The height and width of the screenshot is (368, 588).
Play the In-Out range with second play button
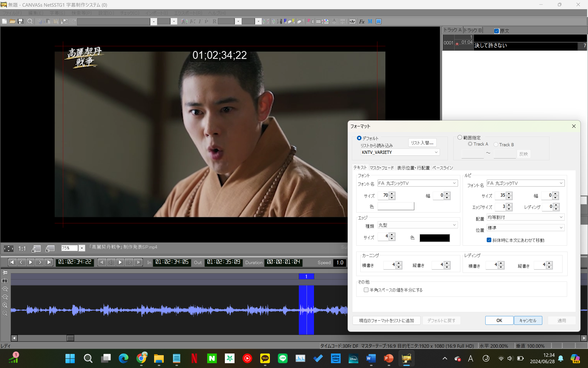click(x=120, y=262)
